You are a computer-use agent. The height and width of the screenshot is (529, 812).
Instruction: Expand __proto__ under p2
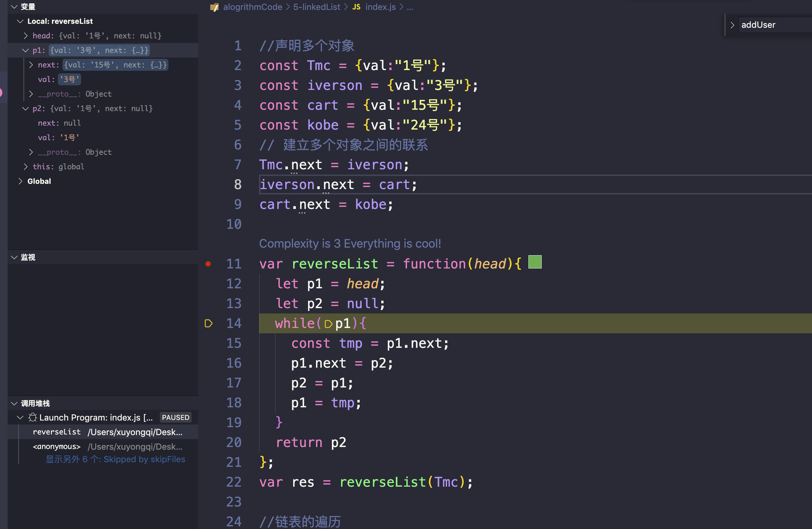[x=31, y=152]
